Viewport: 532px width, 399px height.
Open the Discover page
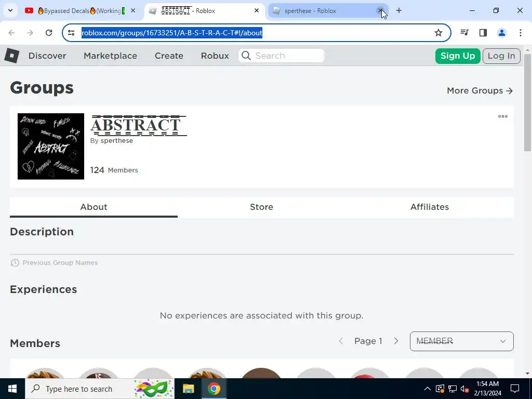click(47, 56)
